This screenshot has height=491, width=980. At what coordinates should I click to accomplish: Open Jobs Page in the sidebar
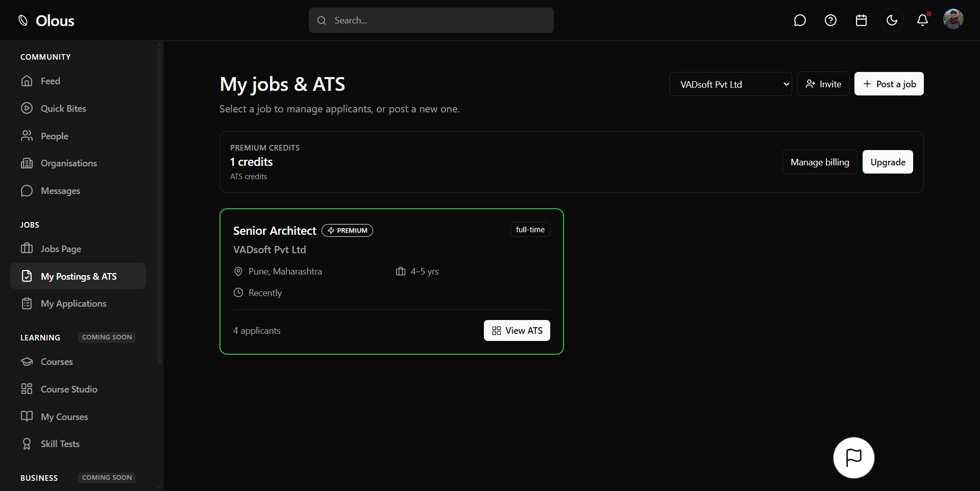78,249
